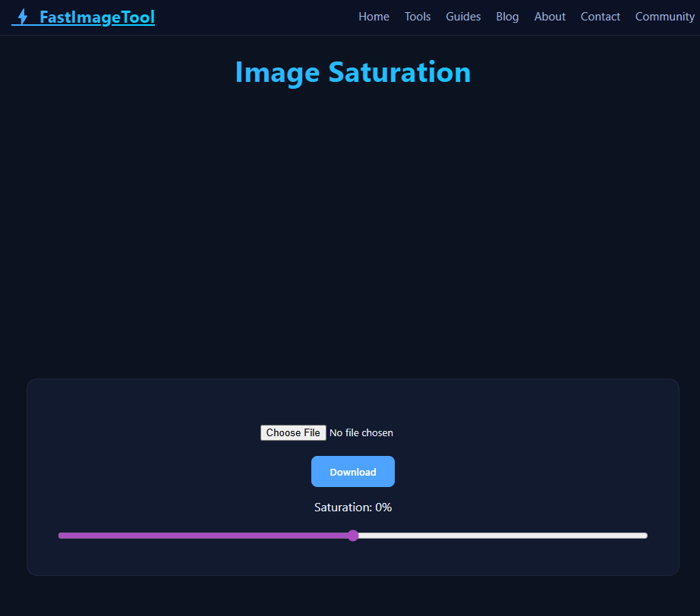The height and width of the screenshot is (616, 700).
Task: Open the Contact page
Action: tap(600, 16)
